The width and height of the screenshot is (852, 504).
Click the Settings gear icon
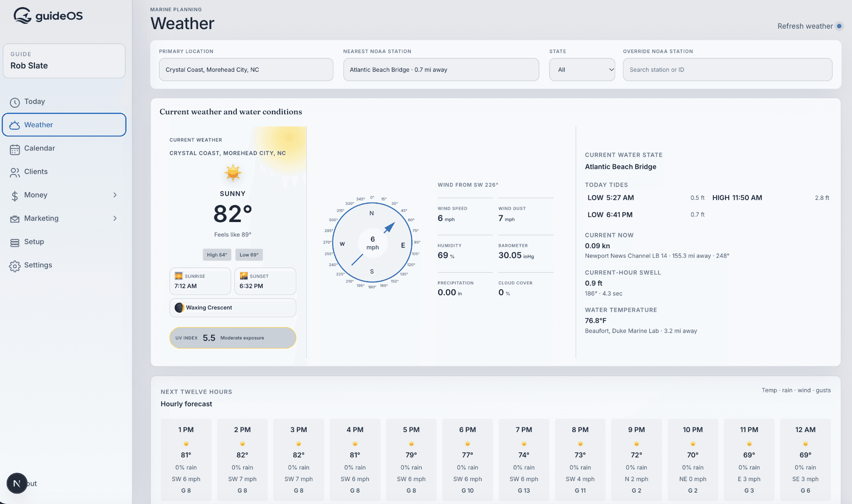click(15, 266)
